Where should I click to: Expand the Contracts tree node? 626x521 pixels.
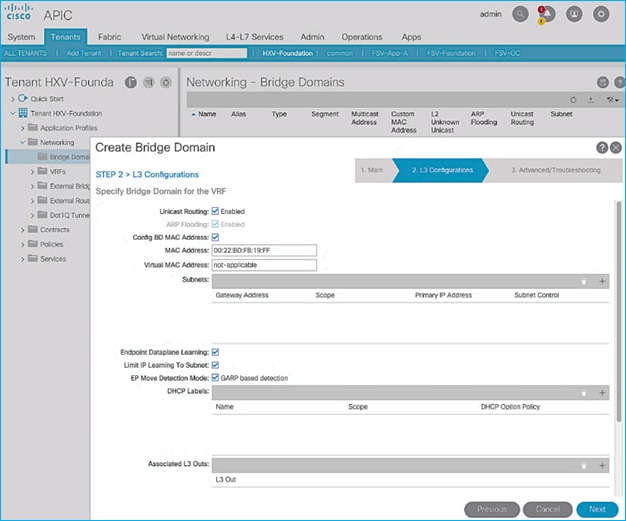click(x=23, y=230)
